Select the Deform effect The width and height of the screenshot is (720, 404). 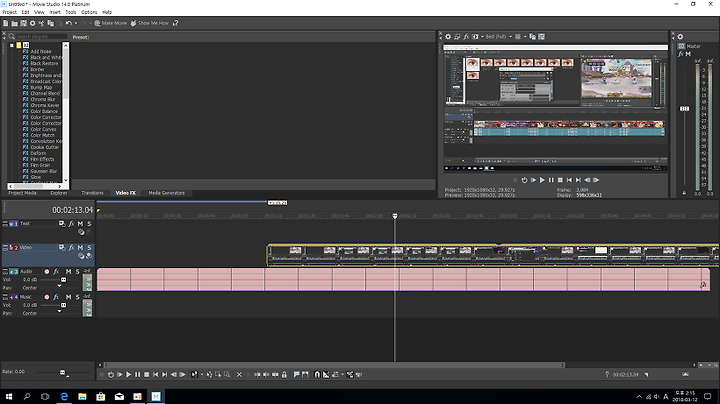[x=38, y=153]
